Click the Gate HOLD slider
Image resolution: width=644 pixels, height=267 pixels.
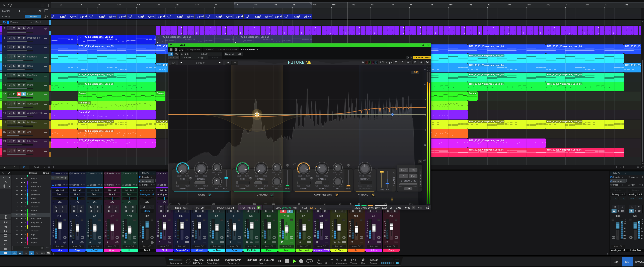[x=226, y=178]
